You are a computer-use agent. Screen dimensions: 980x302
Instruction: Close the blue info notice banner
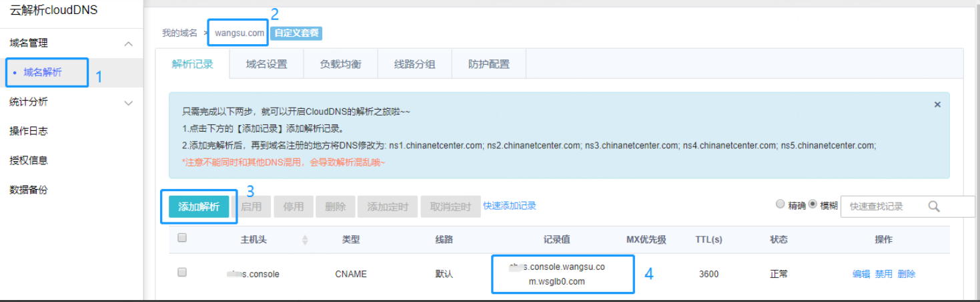[x=937, y=104]
